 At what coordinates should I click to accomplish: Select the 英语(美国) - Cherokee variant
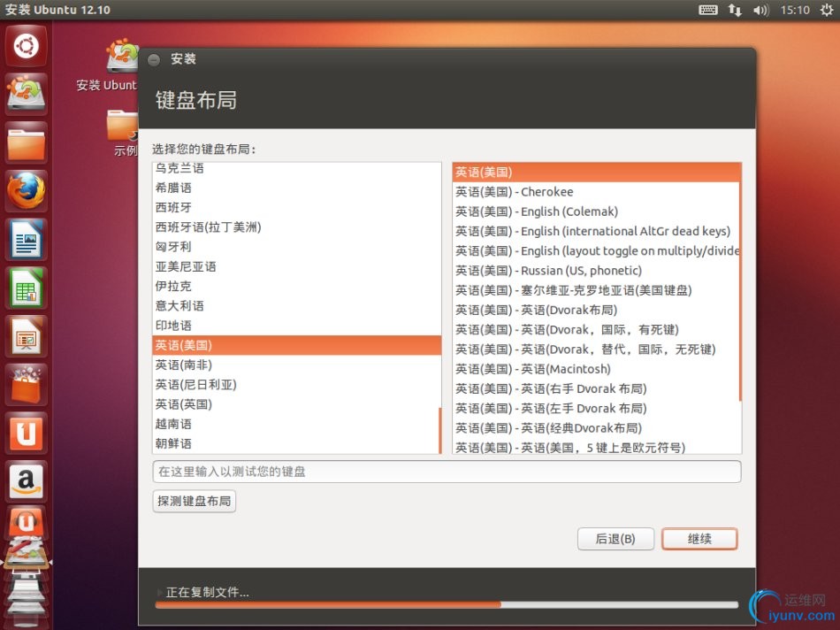tap(596, 192)
